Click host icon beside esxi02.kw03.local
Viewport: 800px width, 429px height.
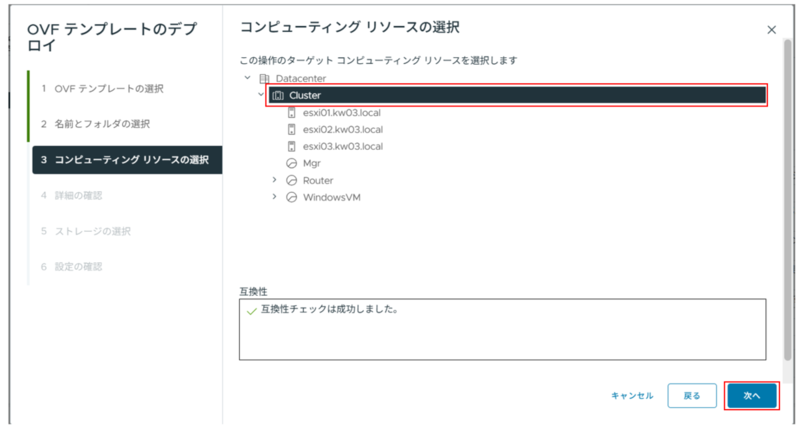(291, 130)
